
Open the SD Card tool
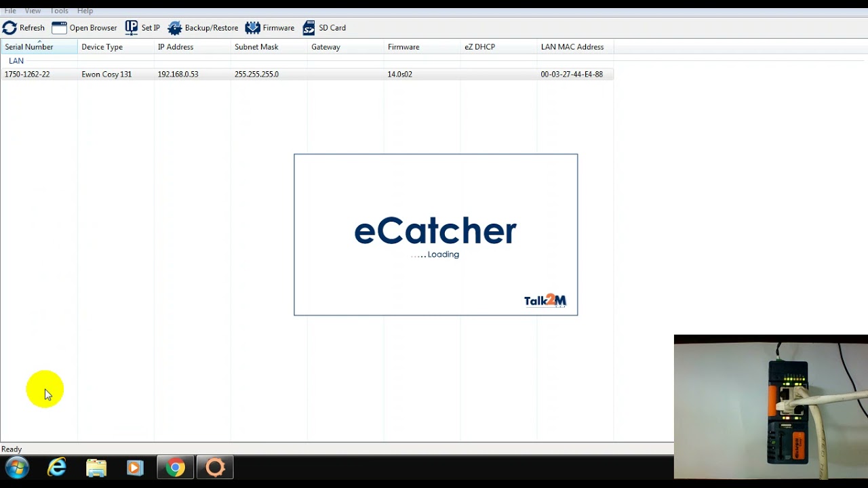(324, 28)
